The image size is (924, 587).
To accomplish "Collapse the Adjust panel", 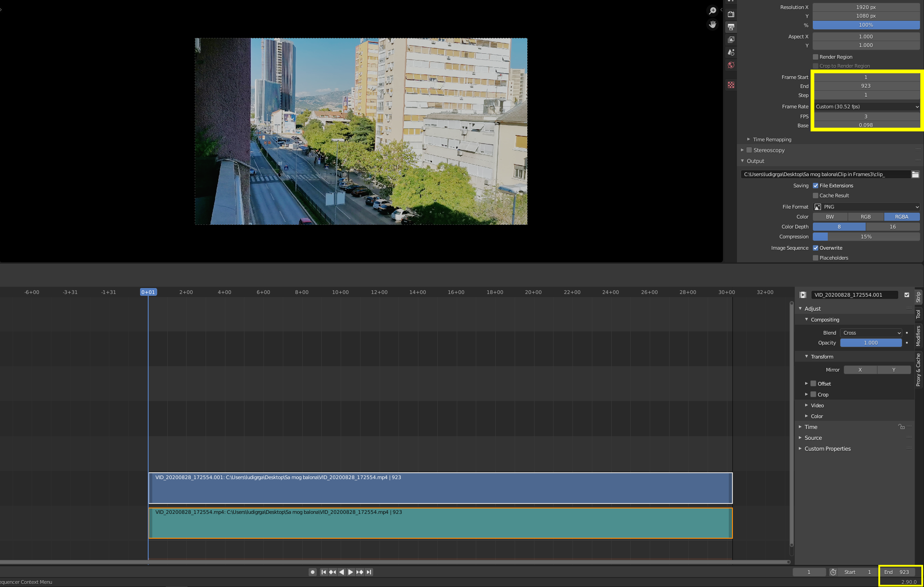I will click(800, 308).
